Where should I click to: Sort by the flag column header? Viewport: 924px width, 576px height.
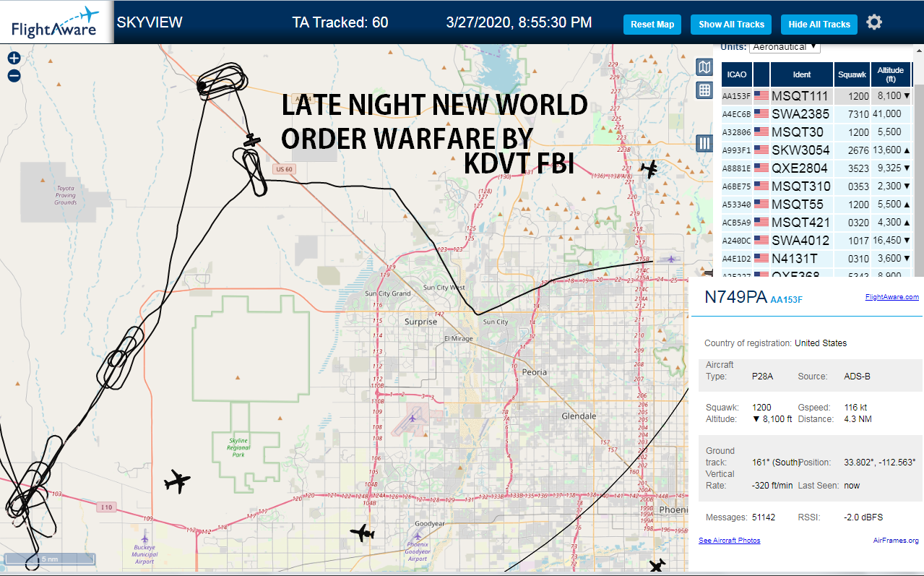click(x=761, y=74)
